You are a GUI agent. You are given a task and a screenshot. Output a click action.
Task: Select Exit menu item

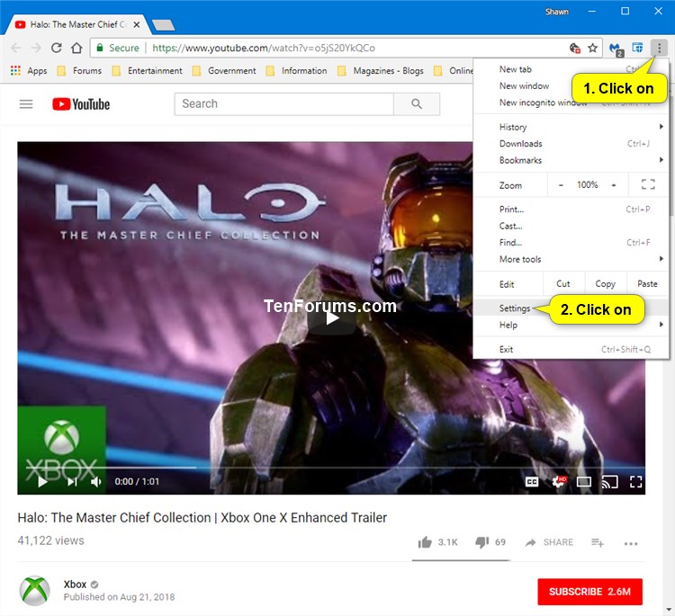pos(571,349)
